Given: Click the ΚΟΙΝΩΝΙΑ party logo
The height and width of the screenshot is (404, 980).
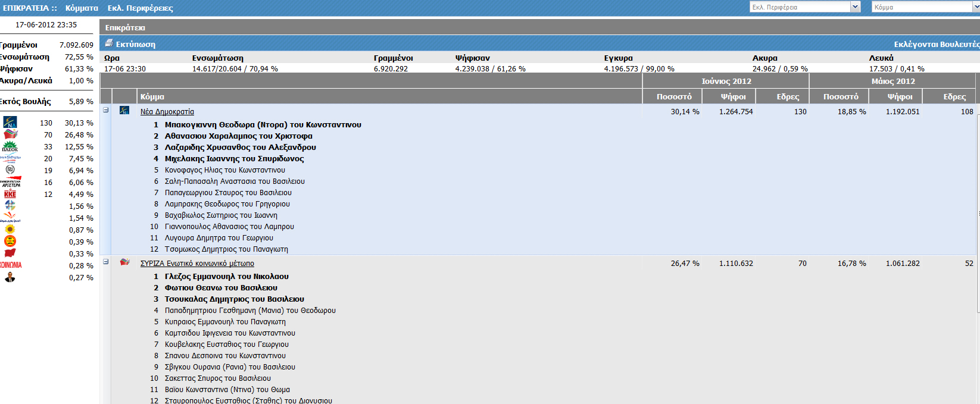Looking at the screenshot, I should tap(11, 265).
